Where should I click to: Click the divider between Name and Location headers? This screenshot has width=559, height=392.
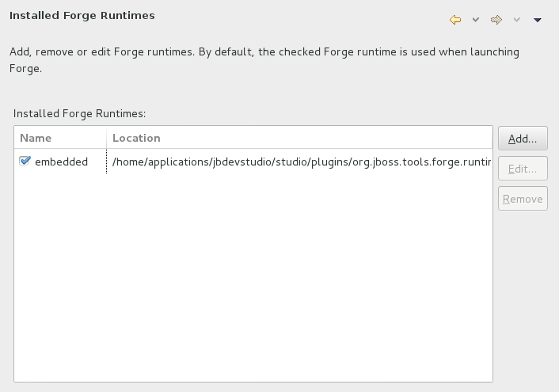point(106,138)
